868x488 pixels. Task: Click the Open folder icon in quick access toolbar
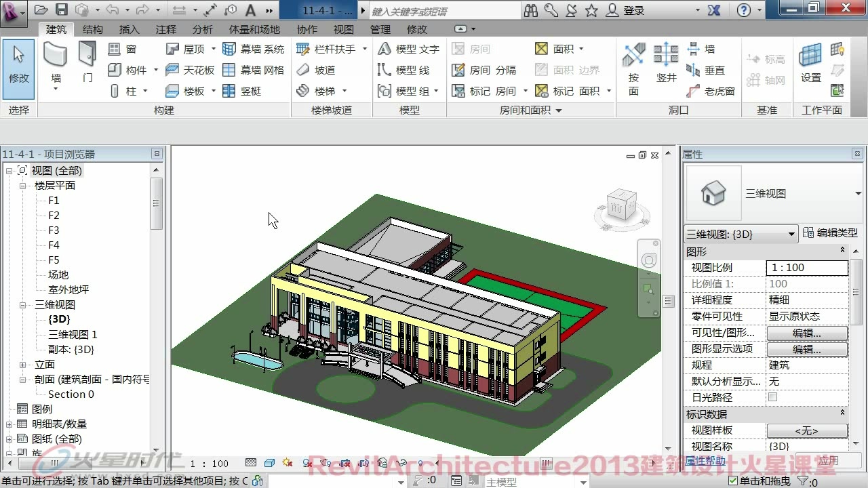(x=41, y=10)
